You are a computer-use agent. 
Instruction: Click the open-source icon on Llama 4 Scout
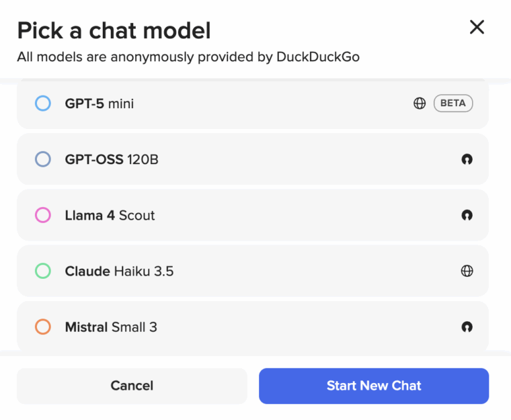pos(467,215)
